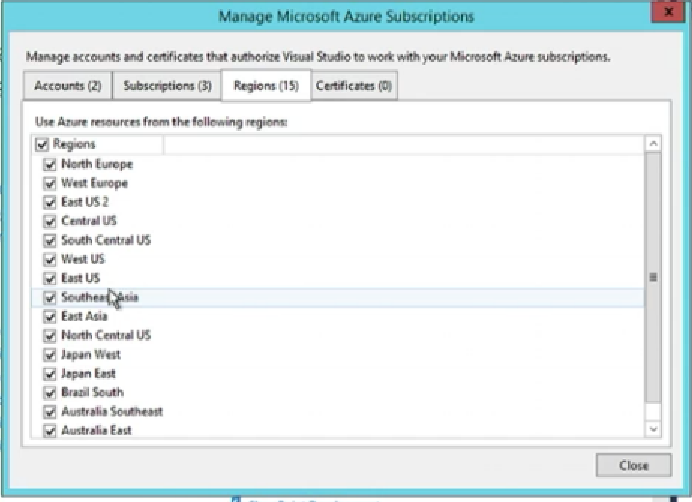Toggle the Australia Southeast checkbox
The image size is (692, 502).
coord(49,411)
